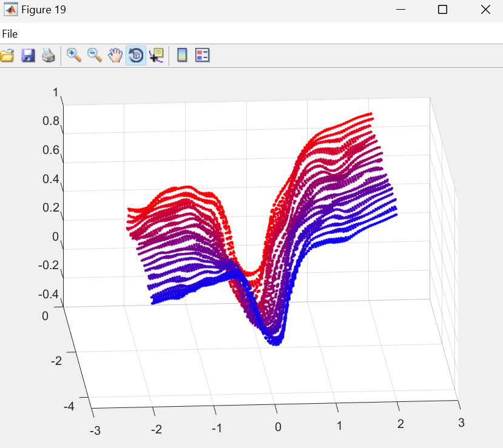Enable the Pan hand tool
The image size is (503, 448).
[115, 56]
